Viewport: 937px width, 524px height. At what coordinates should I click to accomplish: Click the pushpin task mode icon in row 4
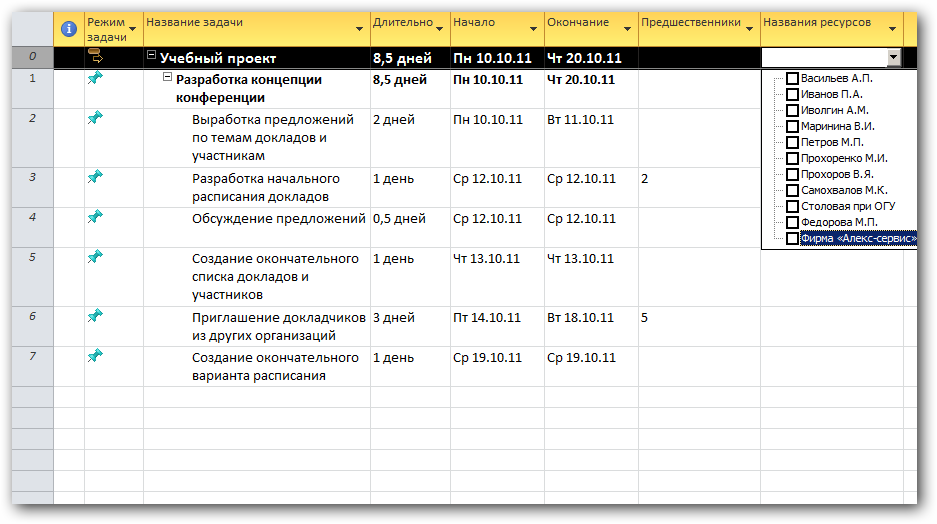point(95,216)
